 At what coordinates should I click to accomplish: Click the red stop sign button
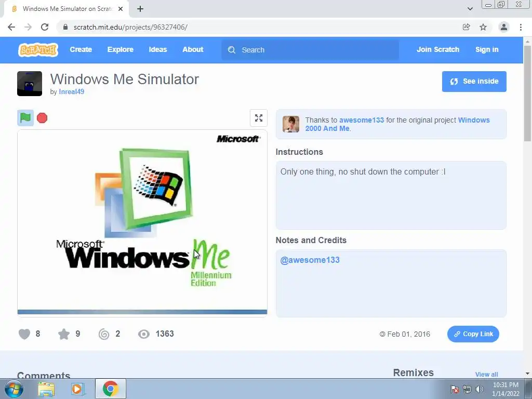pos(42,118)
